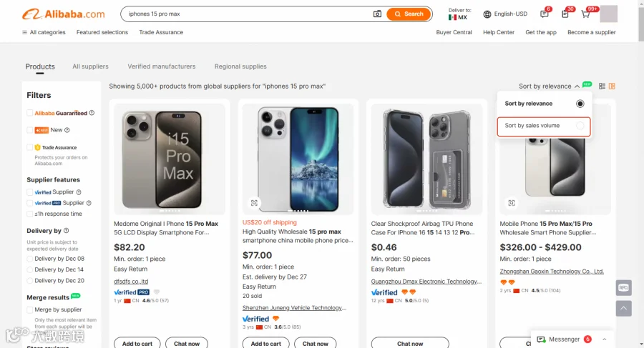The height and width of the screenshot is (348, 644).
Task: Click find-similar icon on aurora phone image
Action: tap(254, 203)
